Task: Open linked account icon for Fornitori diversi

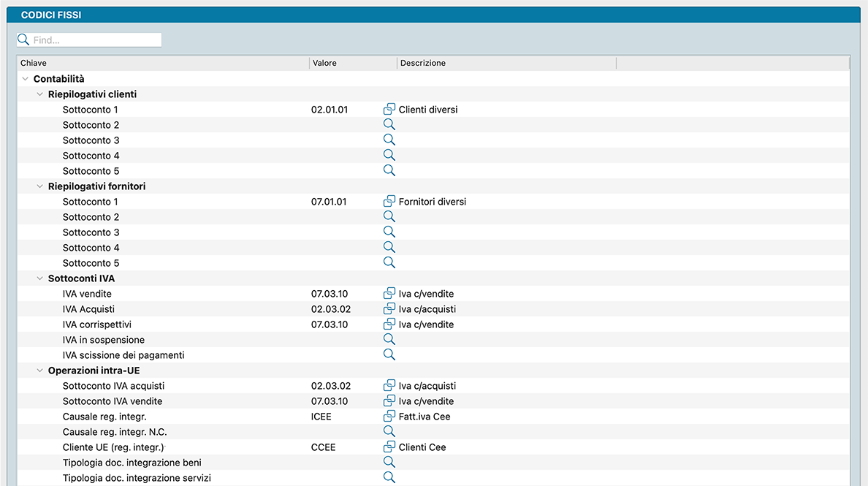Action: [389, 202]
